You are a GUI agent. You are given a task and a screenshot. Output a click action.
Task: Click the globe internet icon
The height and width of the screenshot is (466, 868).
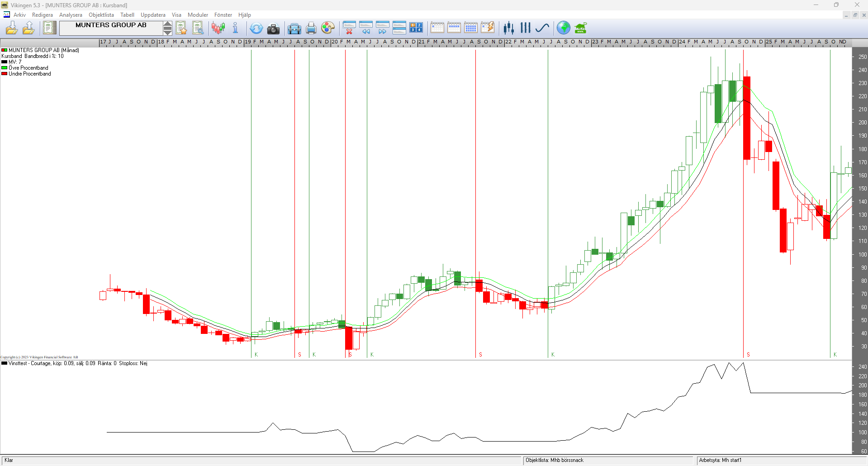point(563,28)
